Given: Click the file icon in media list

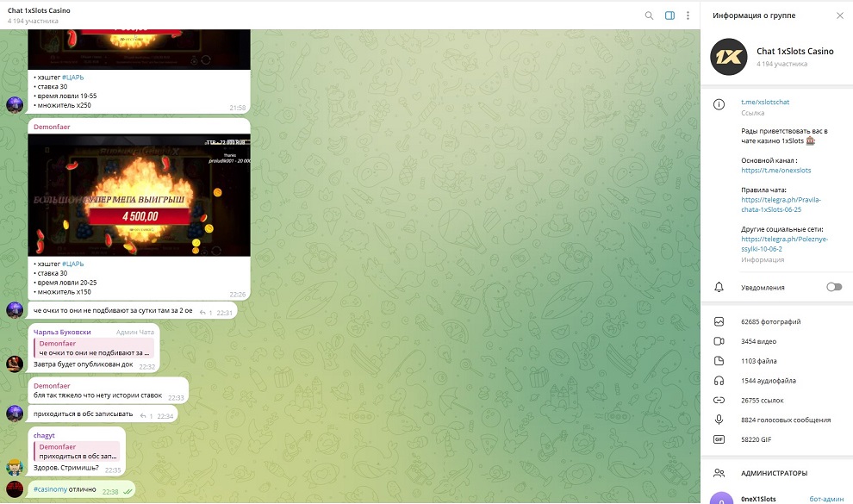Looking at the screenshot, I should click(719, 361).
